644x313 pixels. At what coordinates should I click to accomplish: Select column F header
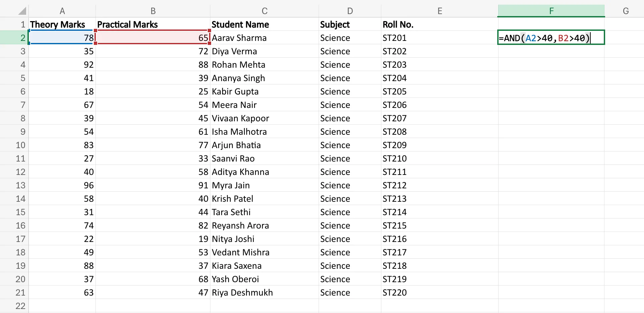[x=551, y=10]
